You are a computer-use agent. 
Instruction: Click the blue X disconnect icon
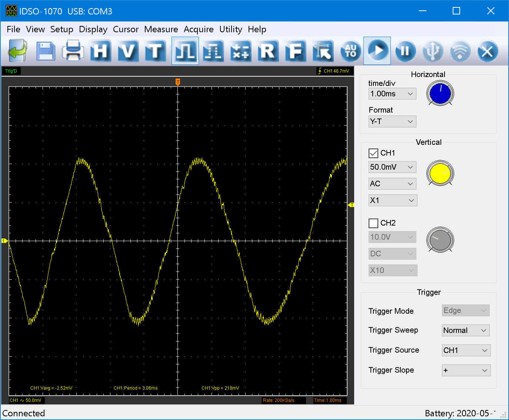point(488,51)
